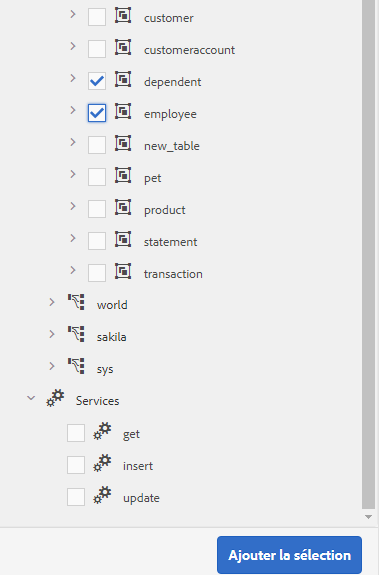Click the scrollbar down arrow
379x575 pixels.
click(x=368, y=517)
